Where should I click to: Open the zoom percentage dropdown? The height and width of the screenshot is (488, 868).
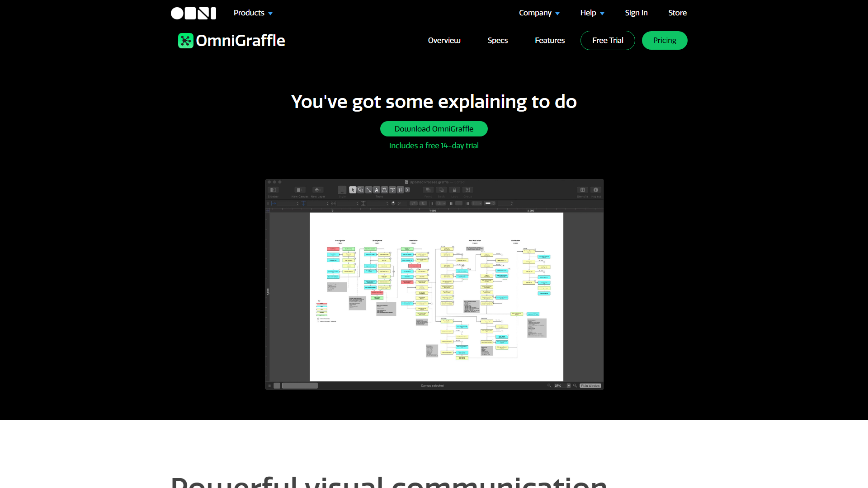point(569,385)
